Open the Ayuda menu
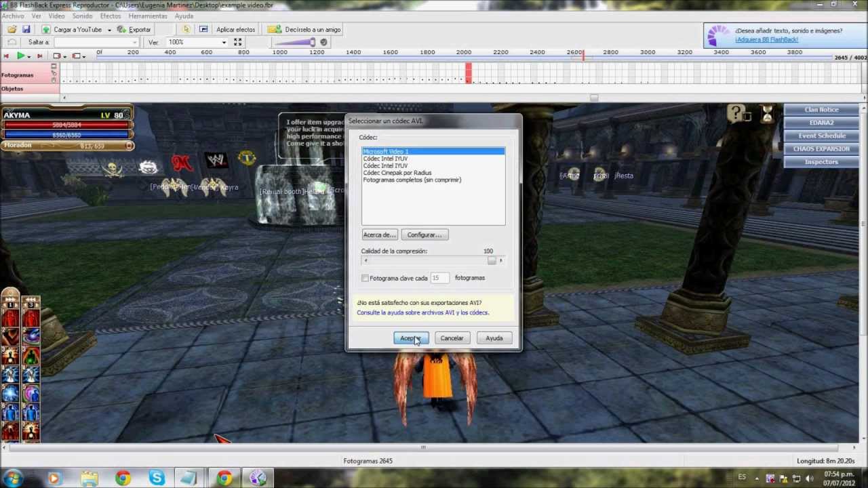 pos(184,16)
